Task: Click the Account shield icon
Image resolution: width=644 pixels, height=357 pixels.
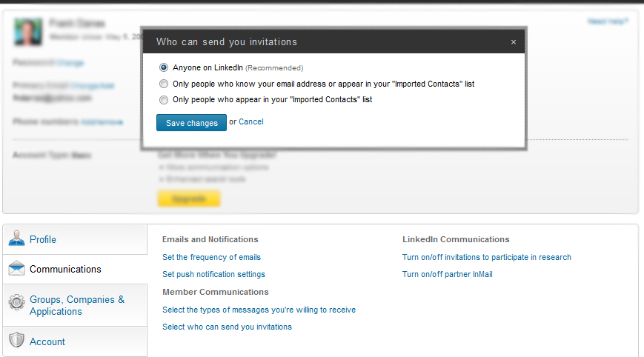Action: click(16, 340)
